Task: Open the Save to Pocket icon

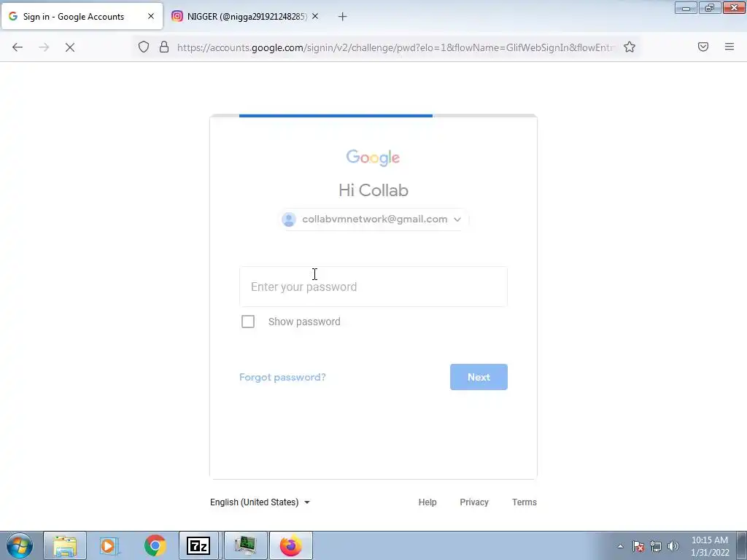Action: click(x=703, y=47)
